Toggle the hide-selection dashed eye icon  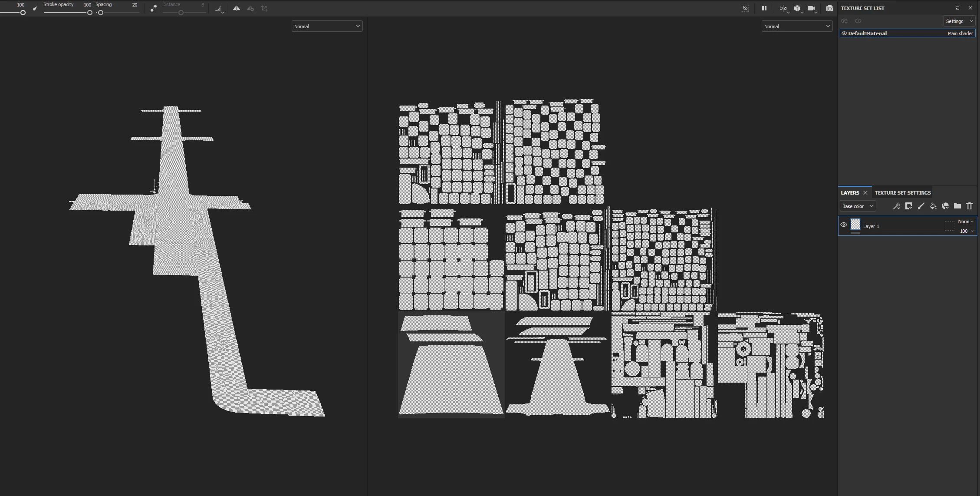(x=745, y=8)
